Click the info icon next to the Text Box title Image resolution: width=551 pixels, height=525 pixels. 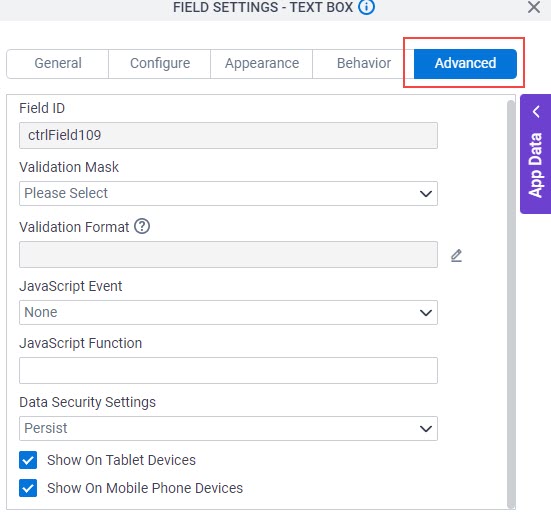(x=366, y=7)
